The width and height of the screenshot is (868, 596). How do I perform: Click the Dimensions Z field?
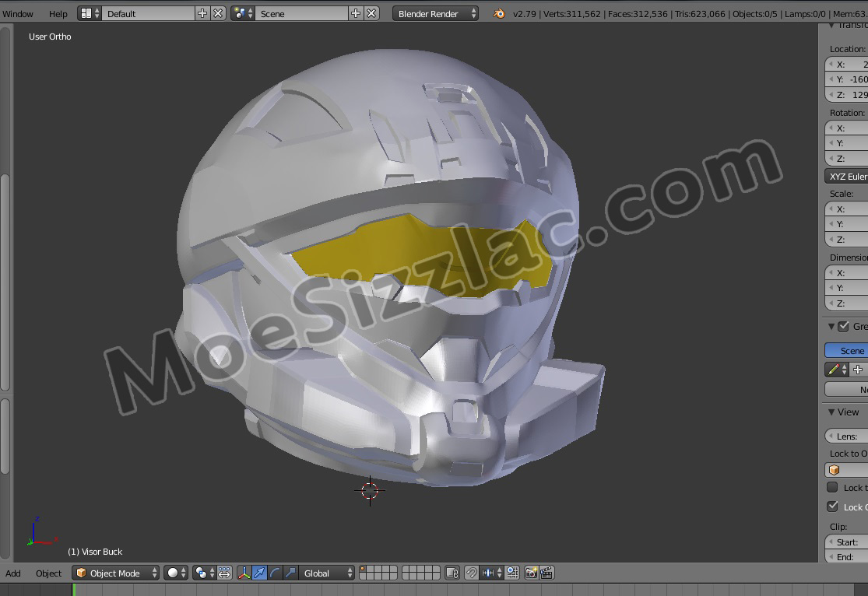click(x=846, y=303)
